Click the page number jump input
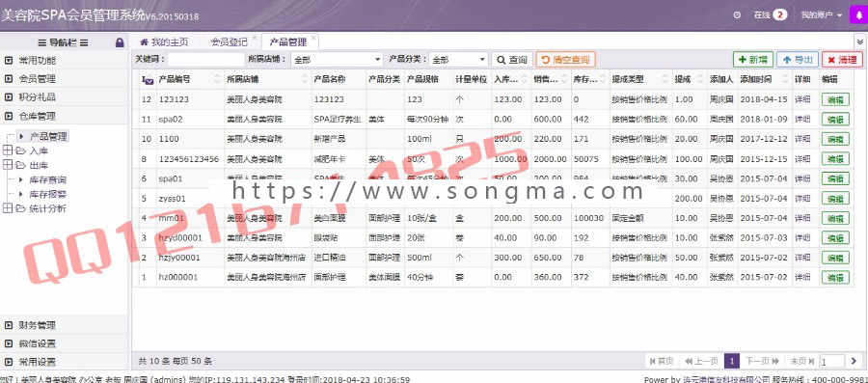Viewport: 868px width, 383px height. point(832,362)
